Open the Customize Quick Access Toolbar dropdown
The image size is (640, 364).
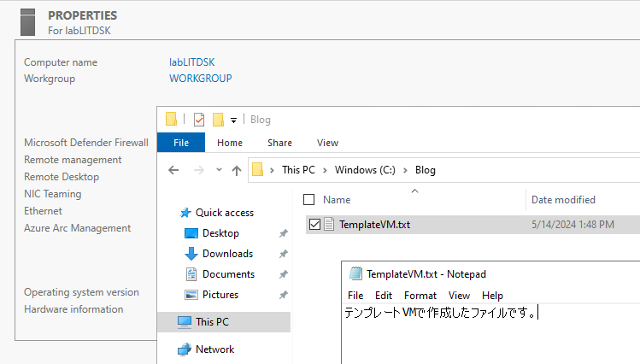233,120
